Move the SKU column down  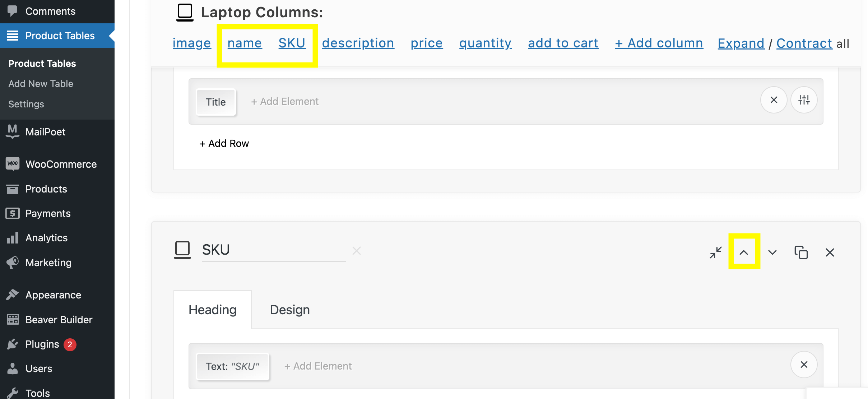[x=772, y=252]
